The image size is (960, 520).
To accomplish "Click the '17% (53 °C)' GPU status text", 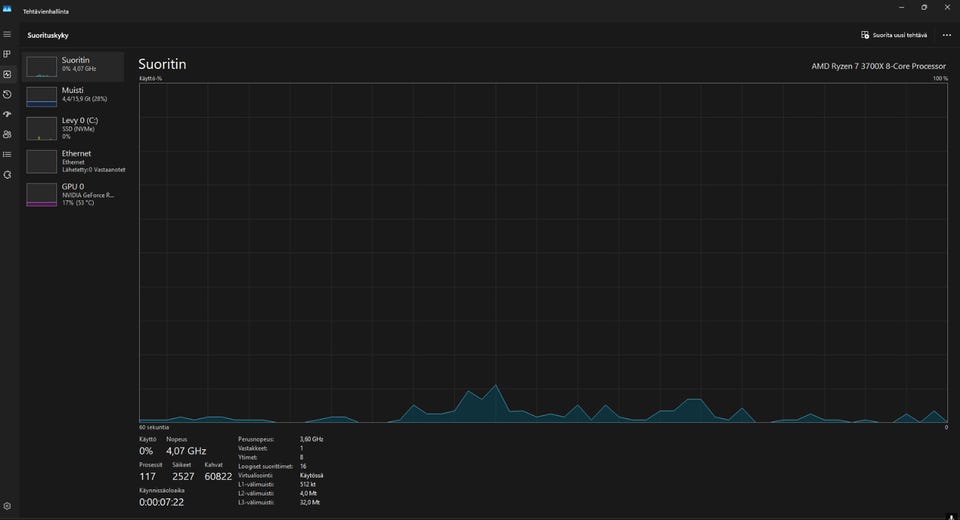I will pos(78,203).
